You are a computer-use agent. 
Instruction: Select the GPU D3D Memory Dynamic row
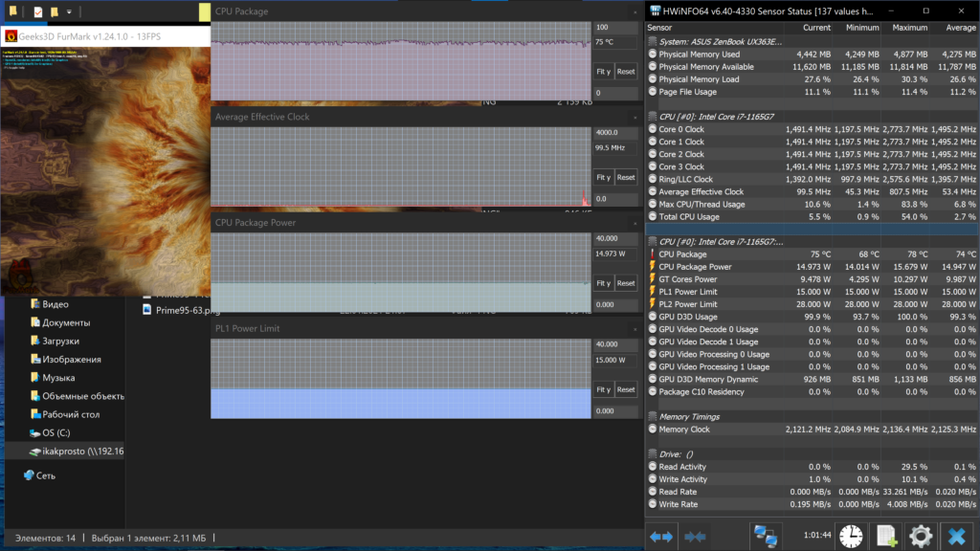click(812, 379)
